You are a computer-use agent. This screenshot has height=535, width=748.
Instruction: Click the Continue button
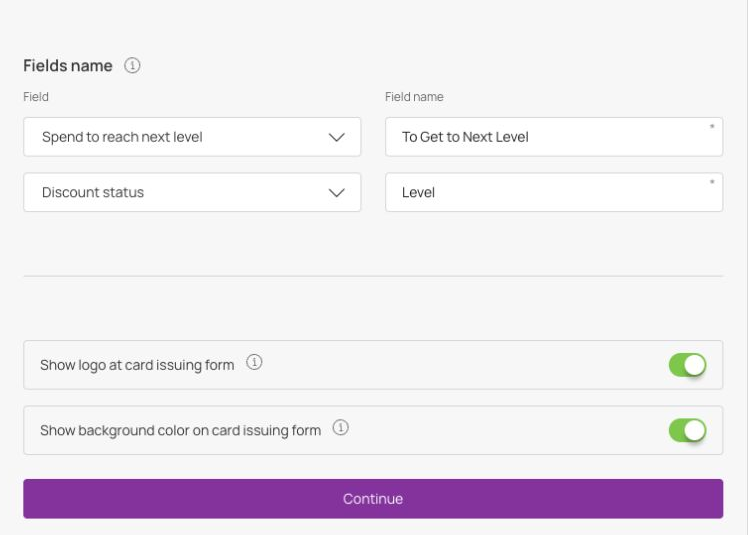coord(373,499)
